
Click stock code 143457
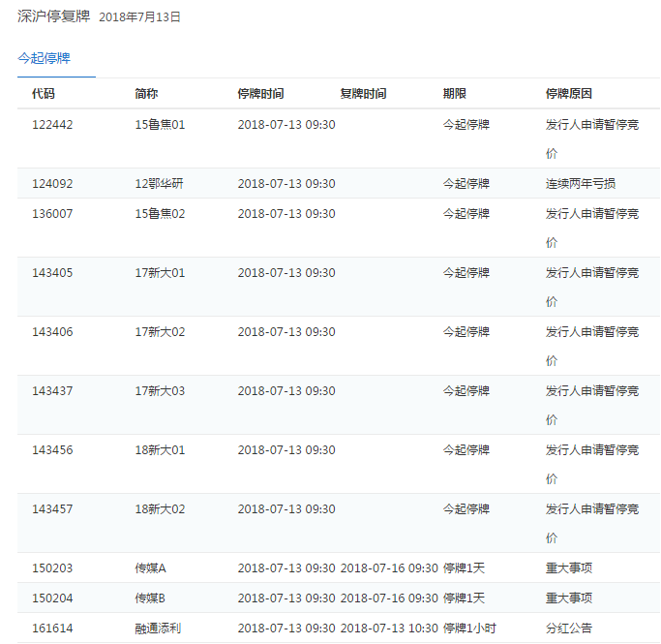tap(52, 508)
